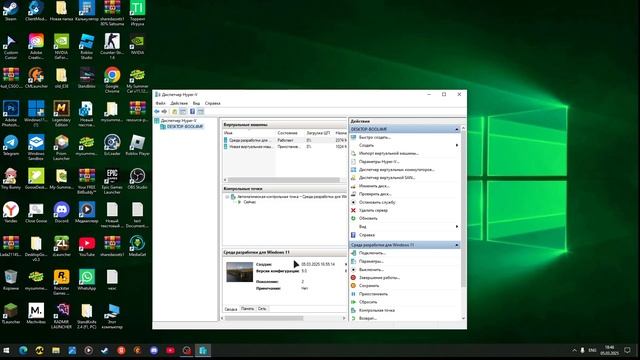
Task: Click Help (Справка) in Actions pane
Action: [367, 235]
